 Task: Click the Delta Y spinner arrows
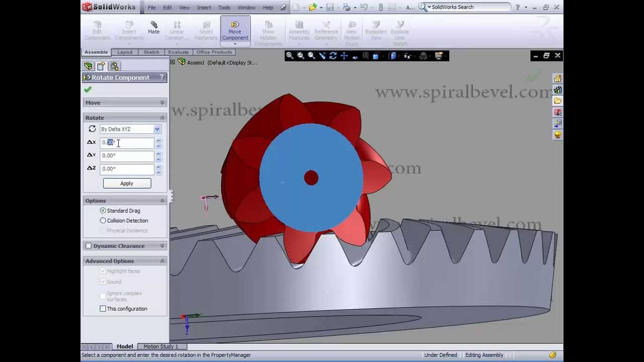[x=158, y=156]
